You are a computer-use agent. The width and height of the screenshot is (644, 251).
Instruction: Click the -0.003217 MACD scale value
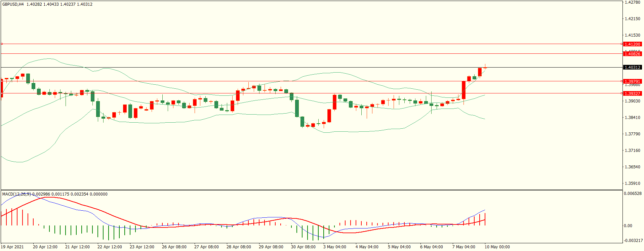tap(633, 240)
